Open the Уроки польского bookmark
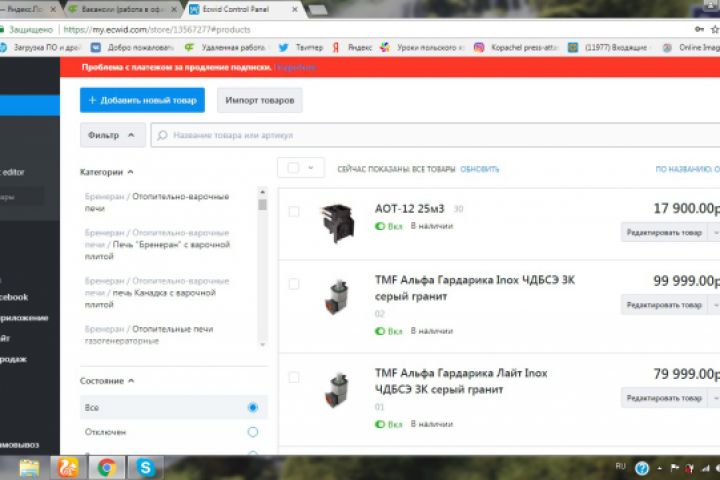Viewport: 720px width, 480px height. (422, 47)
